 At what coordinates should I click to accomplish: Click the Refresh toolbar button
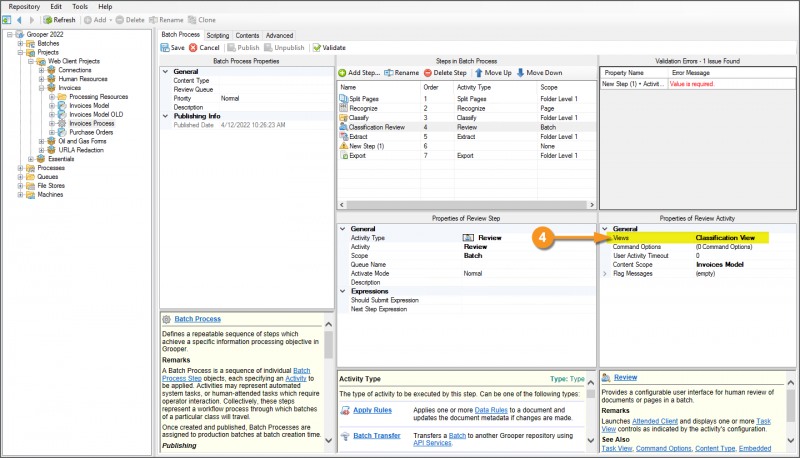tap(59, 20)
